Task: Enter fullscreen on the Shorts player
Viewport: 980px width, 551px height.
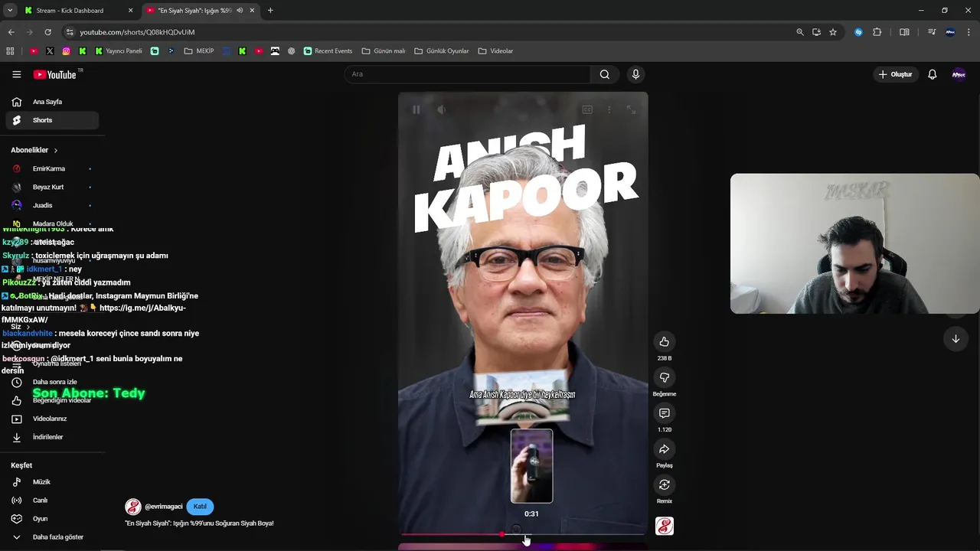Action: [631, 109]
